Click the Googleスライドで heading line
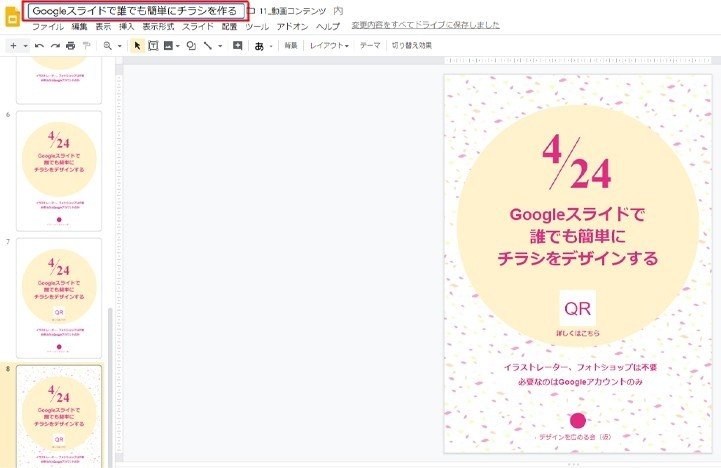This screenshot has height=468, width=721. [x=578, y=214]
